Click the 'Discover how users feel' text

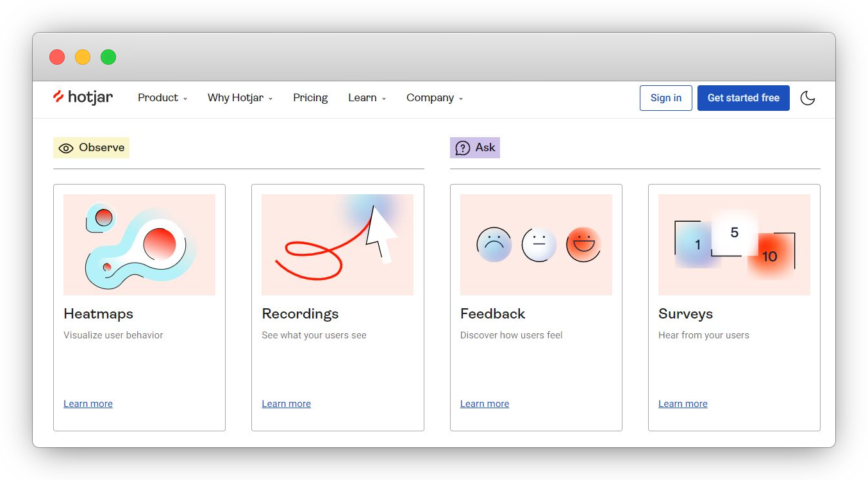click(512, 335)
